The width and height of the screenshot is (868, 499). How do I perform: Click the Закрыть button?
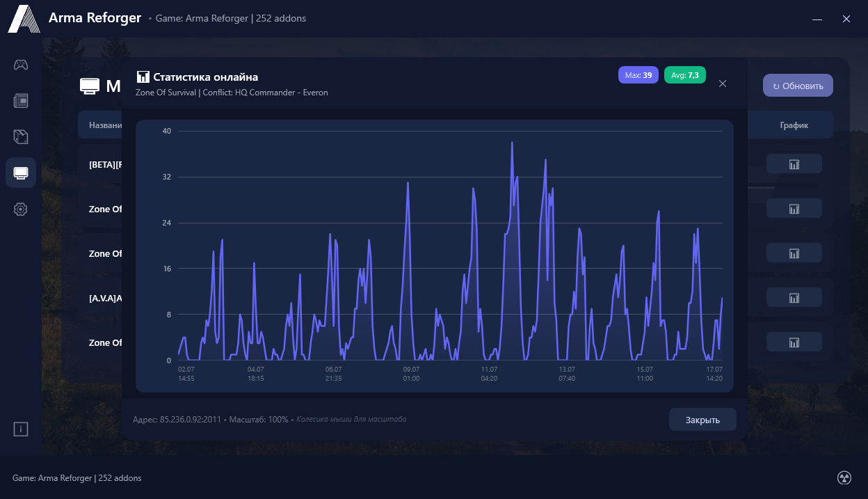[x=702, y=420]
